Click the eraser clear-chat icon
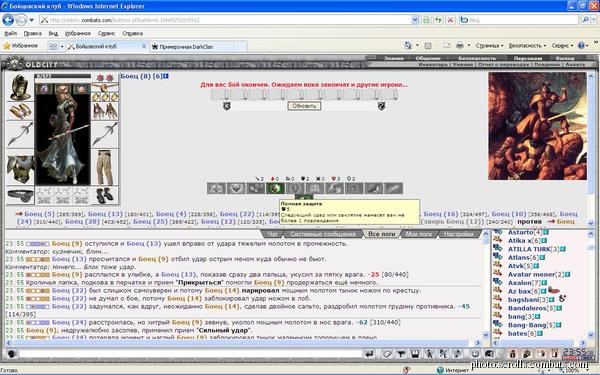600x375 pixels. (387, 354)
